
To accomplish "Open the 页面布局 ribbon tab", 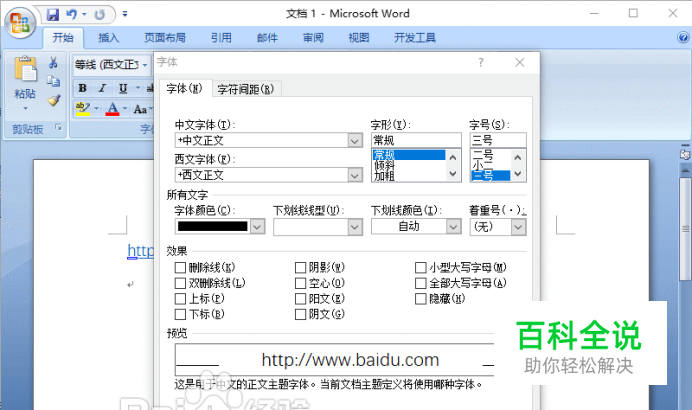I will (x=165, y=38).
